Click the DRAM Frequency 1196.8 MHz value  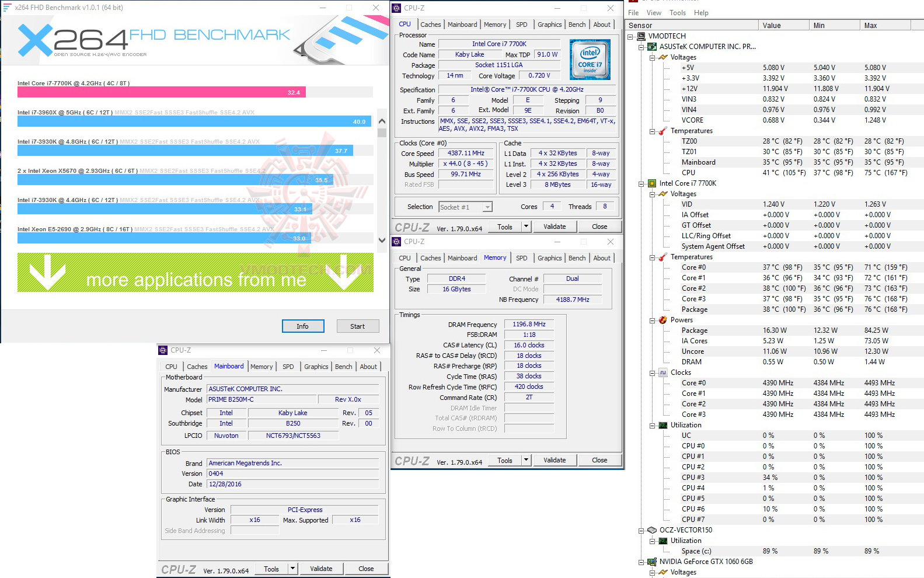529,324
